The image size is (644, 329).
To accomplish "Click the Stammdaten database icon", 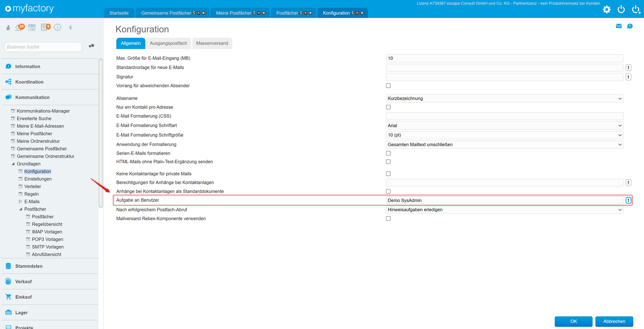I will (x=8, y=266).
